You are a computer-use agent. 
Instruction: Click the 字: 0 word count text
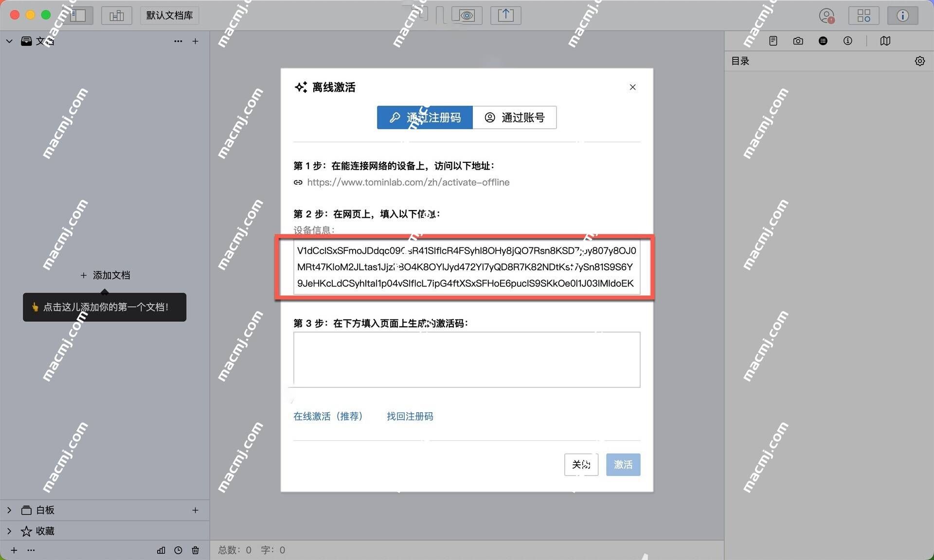click(x=273, y=550)
